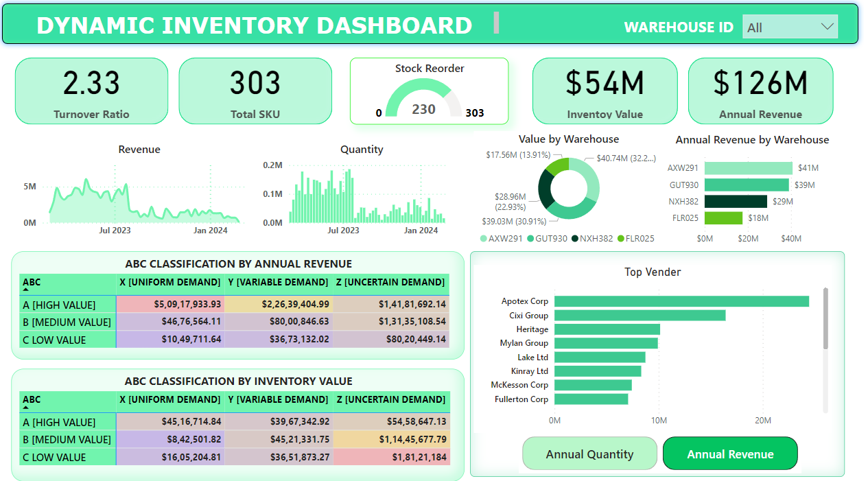Select Z [UNCERTAIN DEMAND] header in inventory value table
This screenshot has height=481, width=868.
(x=391, y=399)
